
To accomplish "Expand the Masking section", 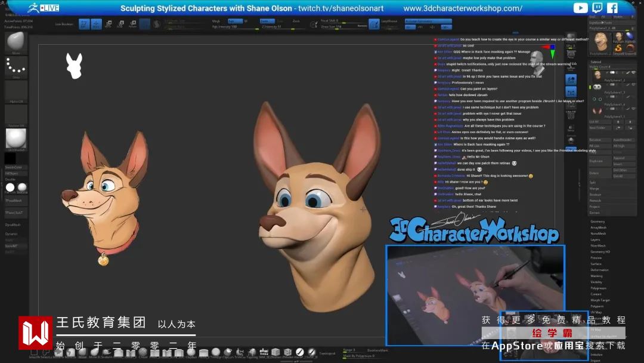I will click(597, 276).
